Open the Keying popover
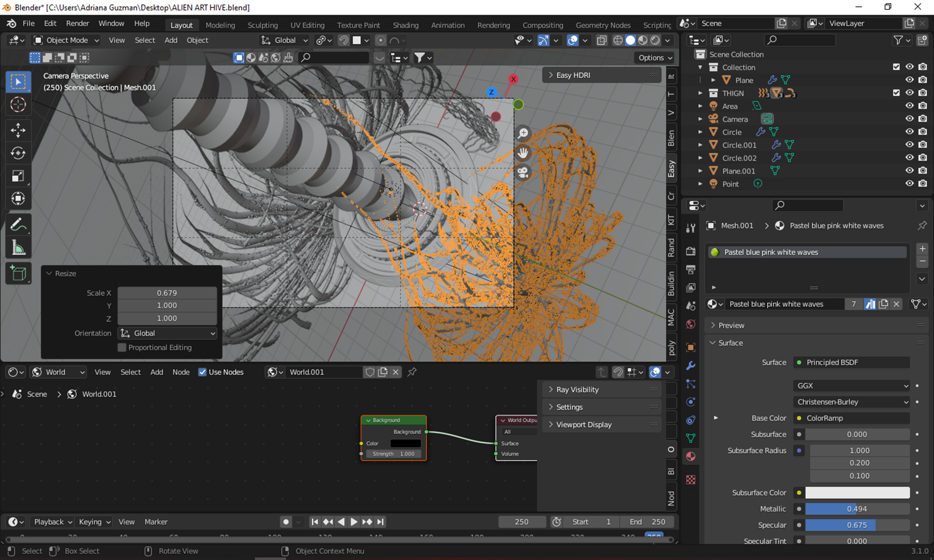Screen dimensions: 934x560 click(94, 522)
